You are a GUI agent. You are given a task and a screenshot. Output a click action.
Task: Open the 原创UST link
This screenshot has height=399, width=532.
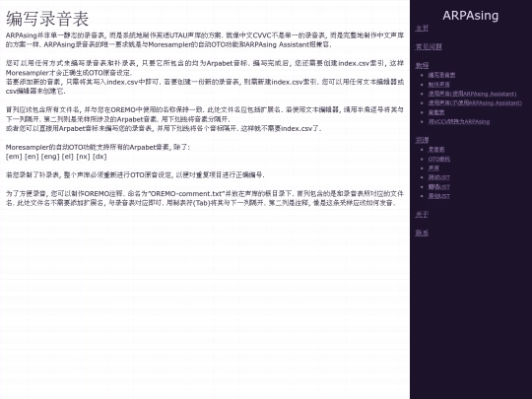tap(438, 196)
